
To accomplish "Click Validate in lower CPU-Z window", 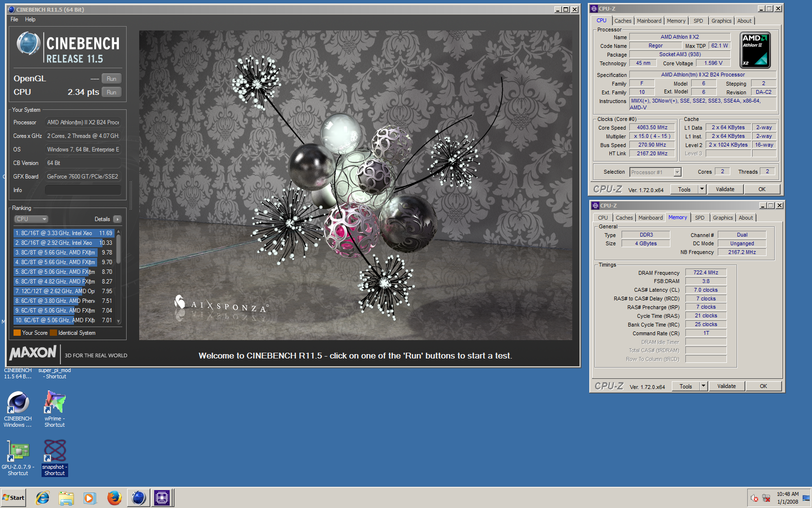I will click(x=726, y=386).
